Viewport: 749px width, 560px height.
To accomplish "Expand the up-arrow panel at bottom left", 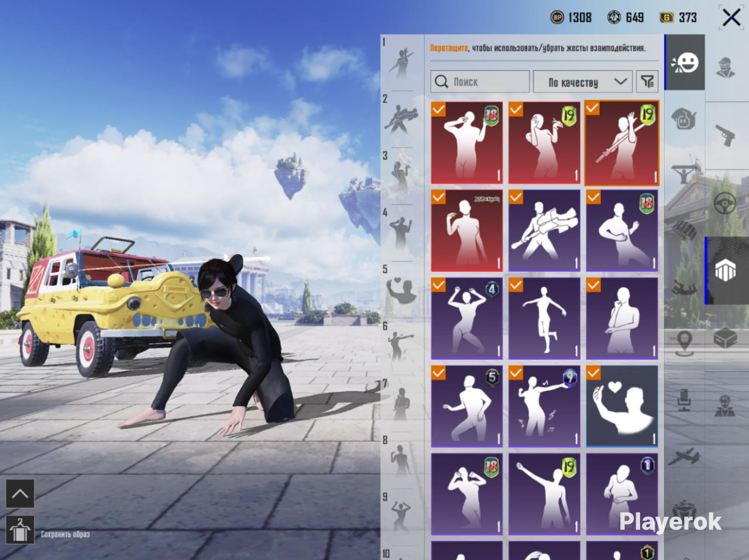I will [x=20, y=493].
